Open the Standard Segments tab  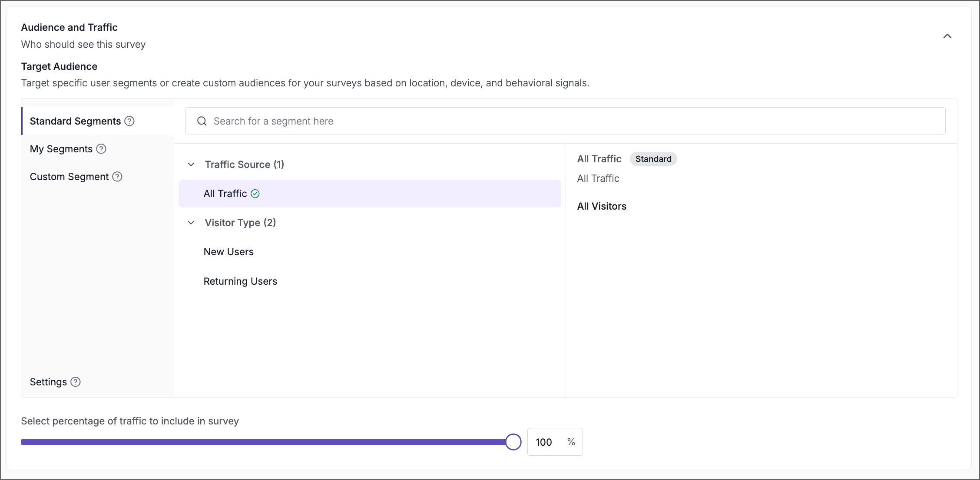coord(75,121)
